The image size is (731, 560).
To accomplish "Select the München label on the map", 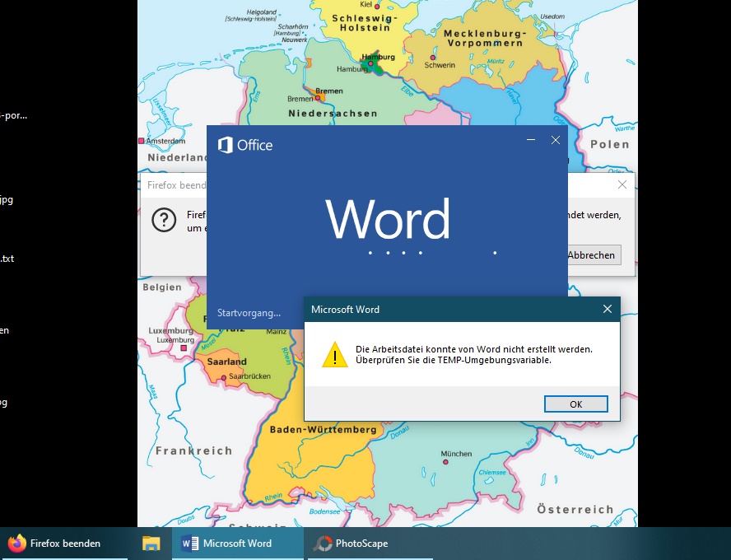I will [x=456, y=454].
